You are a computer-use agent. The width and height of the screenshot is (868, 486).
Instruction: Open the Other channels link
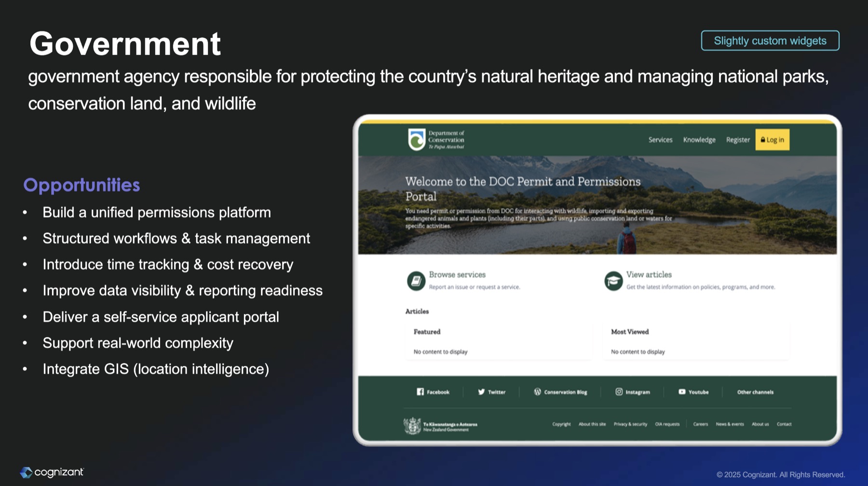(755, 392)
